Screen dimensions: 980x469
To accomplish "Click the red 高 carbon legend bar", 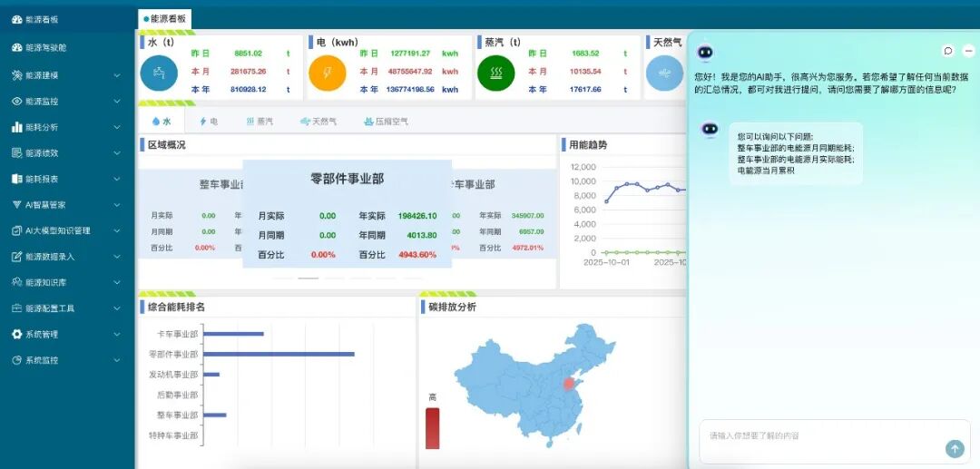I will click(433, 428).
